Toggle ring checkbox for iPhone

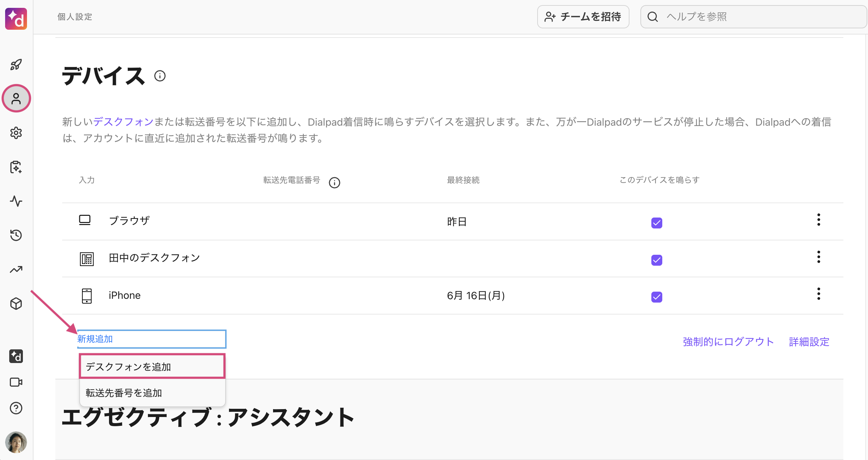656,297
